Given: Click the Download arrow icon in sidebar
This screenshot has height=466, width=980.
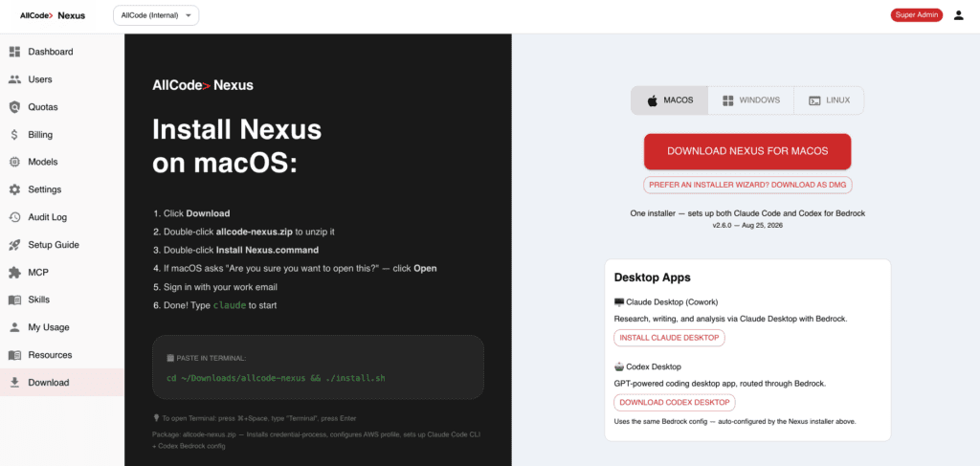Looking at the screenshot, I should tap(15, 383).
